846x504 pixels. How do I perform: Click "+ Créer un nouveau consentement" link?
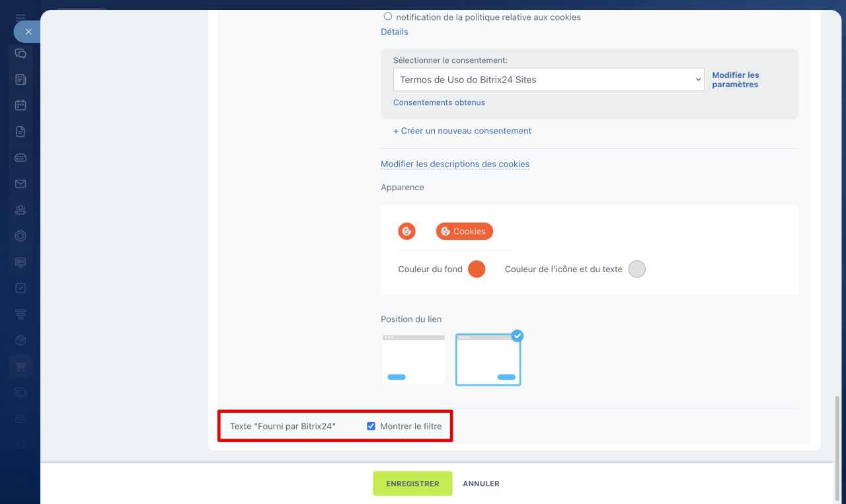(x=462, y=131)
